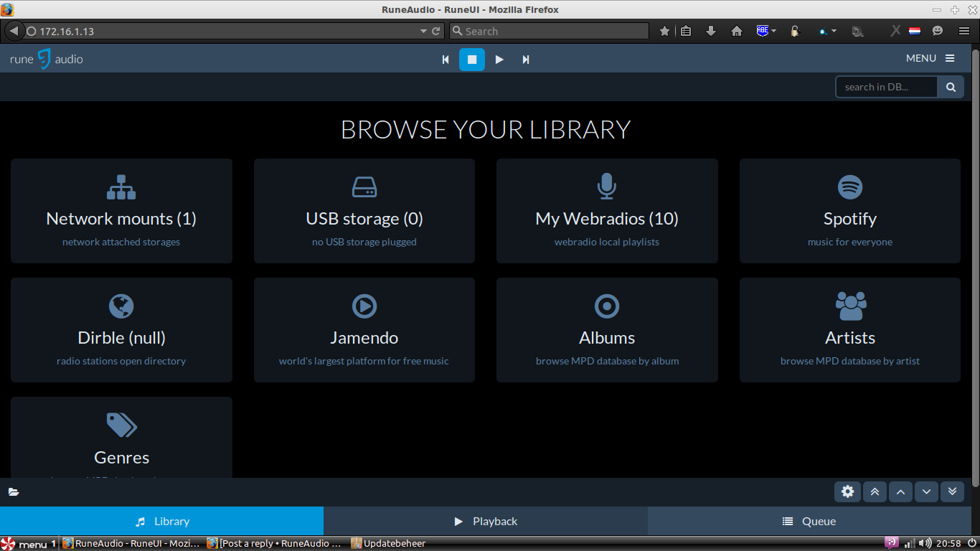980x551 pixels.
Task: Click the database search magnifier button
Action: coord(951,87)
